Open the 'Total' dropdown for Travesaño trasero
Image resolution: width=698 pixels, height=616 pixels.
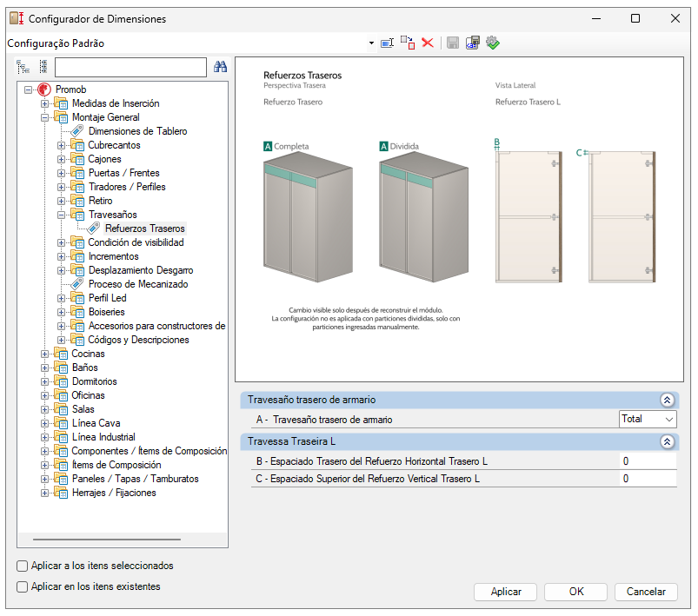[x=668, y=420]
